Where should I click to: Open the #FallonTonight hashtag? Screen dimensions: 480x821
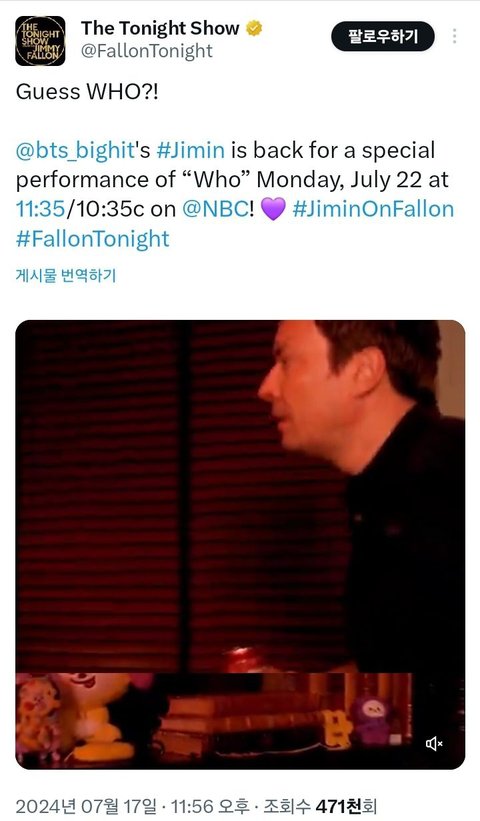point(93,239)
